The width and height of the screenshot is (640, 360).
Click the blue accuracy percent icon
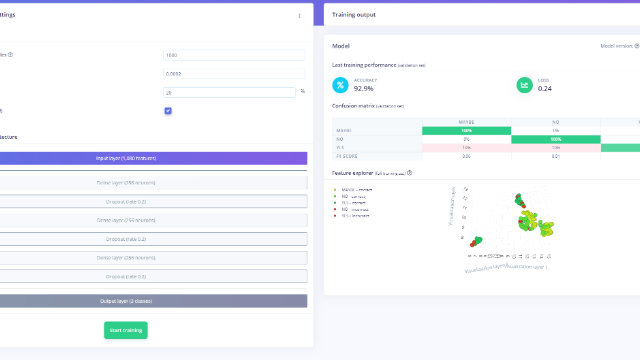[x=340, y=85]
